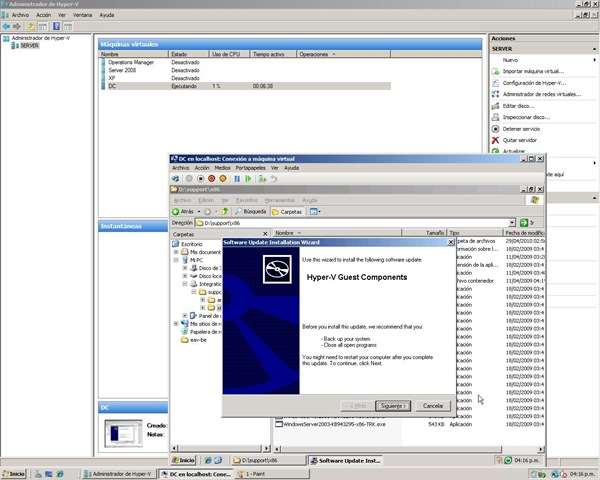Click the Stop VM black square icon
600x480 pixels.
200,179
